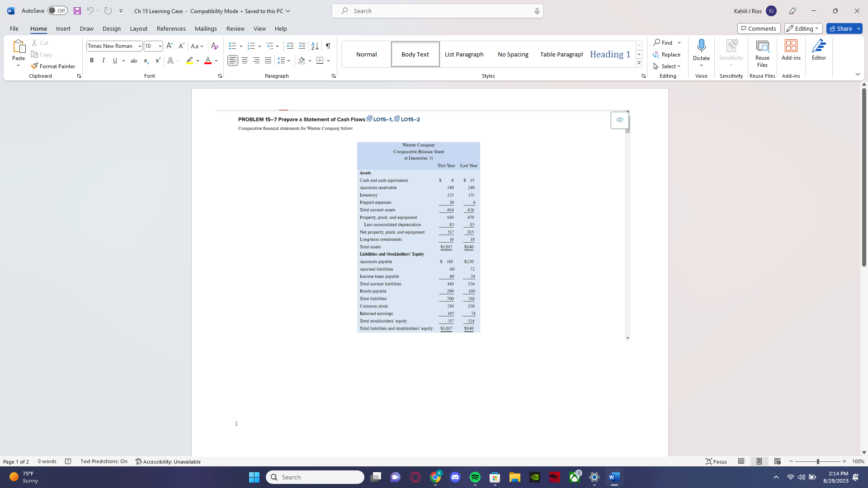This screenshot has height=488, width=868.
Task: Expand the Styles gallery
Action: [x=638, y=63]
